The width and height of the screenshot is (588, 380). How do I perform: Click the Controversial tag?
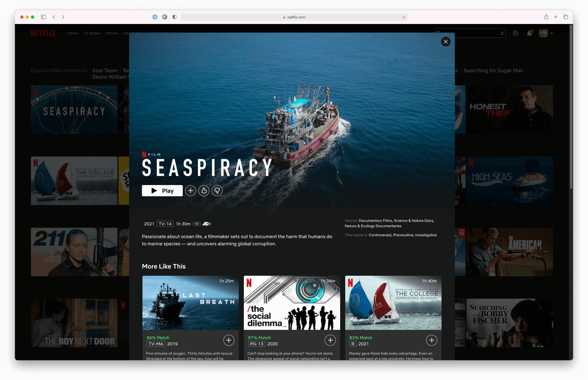pyautogui.click(x=380, y=235)
